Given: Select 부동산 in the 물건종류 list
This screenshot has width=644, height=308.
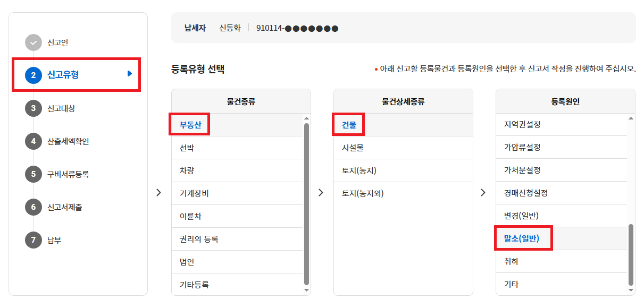Looking at the screenshot, I should (189, 124).
